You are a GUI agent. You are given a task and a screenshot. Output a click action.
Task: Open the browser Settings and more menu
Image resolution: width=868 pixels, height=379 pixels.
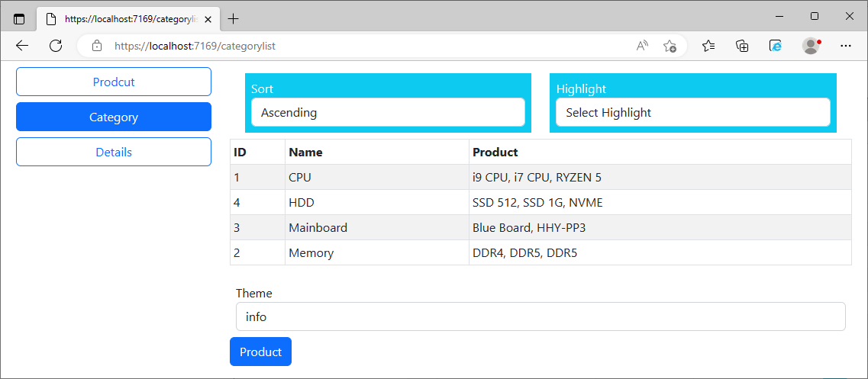tap(845, 46)
